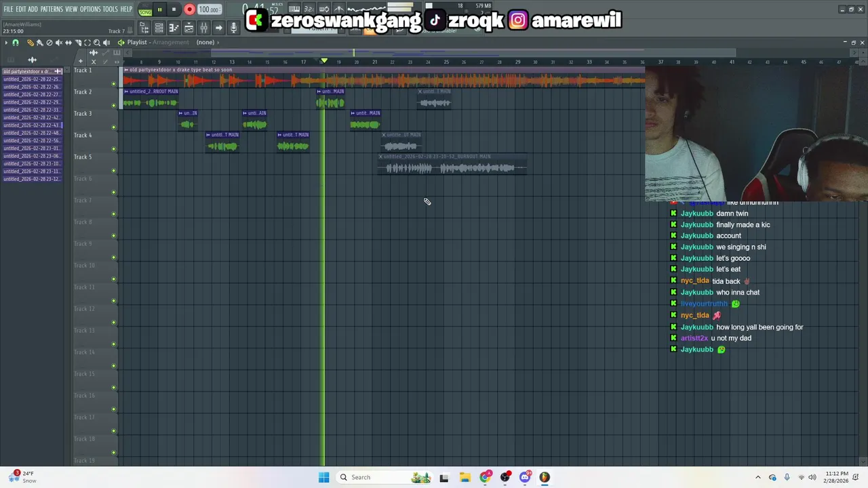Choose the Select tool in Playlist
868x488 pixels.
coord(87,43)
